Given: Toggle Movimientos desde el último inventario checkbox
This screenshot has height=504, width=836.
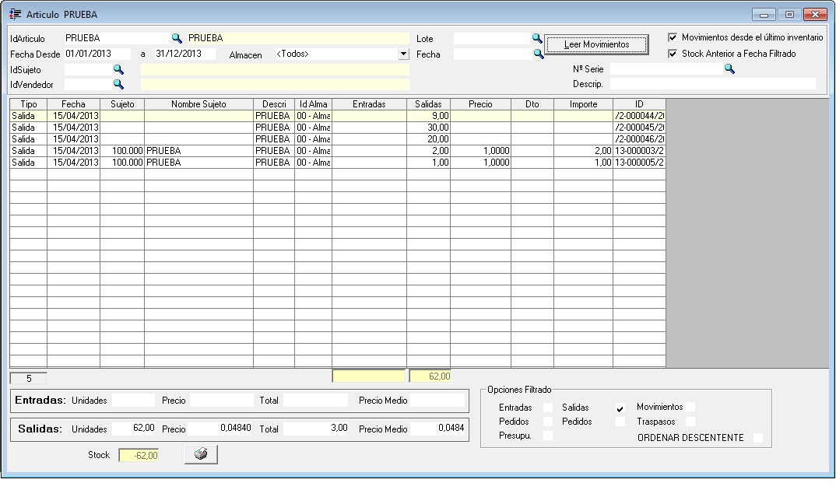Looking at the screenshot, I should pos(673,37).
